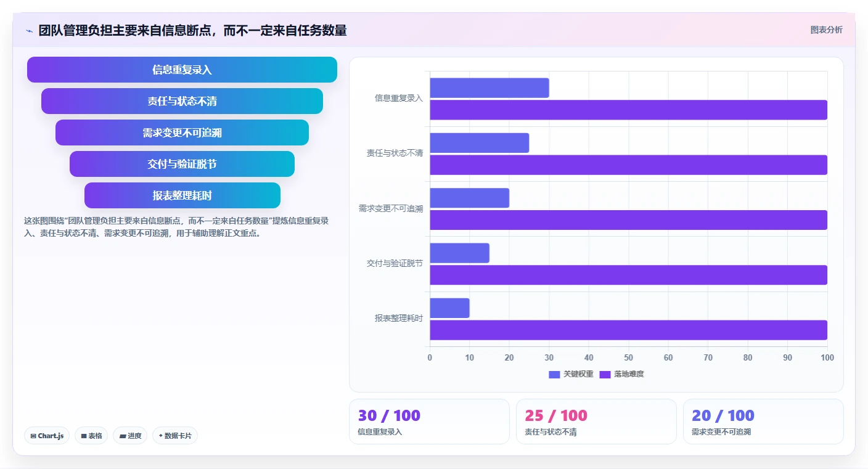Click the 落地难度 bar for 需求变更不可追溯
868x469 pixels.
[628, 220]
